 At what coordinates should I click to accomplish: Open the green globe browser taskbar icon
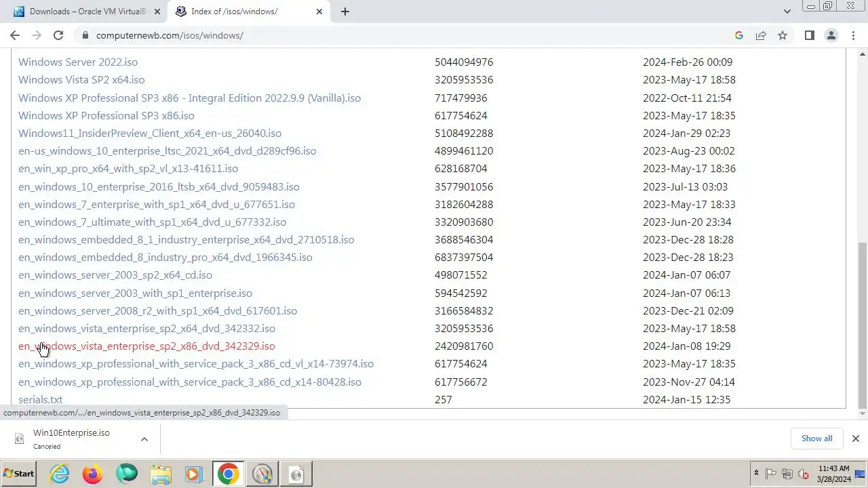(126, 474)
